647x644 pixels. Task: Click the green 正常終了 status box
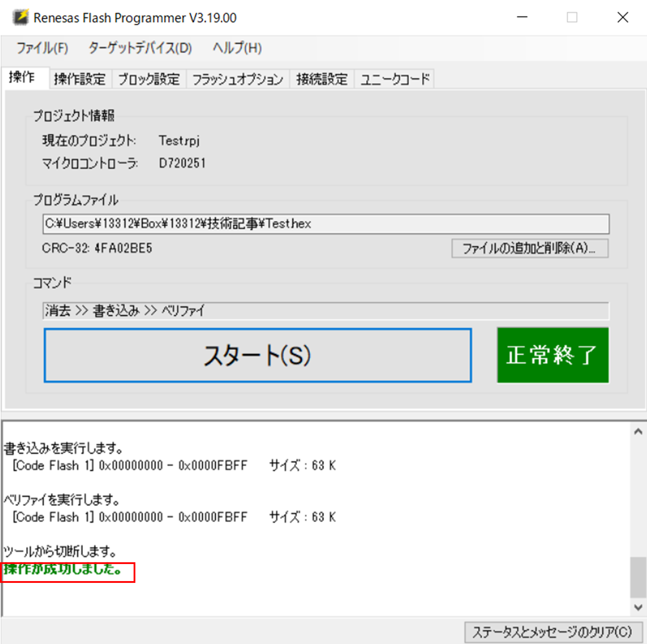point(552,355)
